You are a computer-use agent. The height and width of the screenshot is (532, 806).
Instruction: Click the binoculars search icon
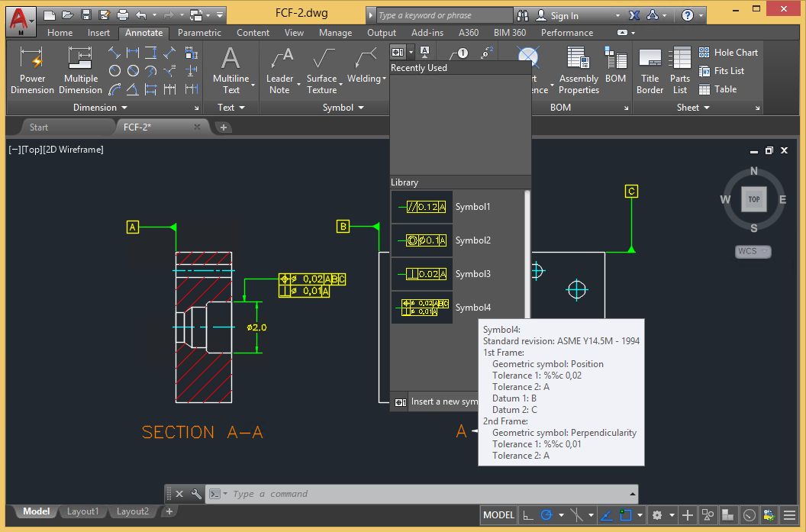pos(523,15)
